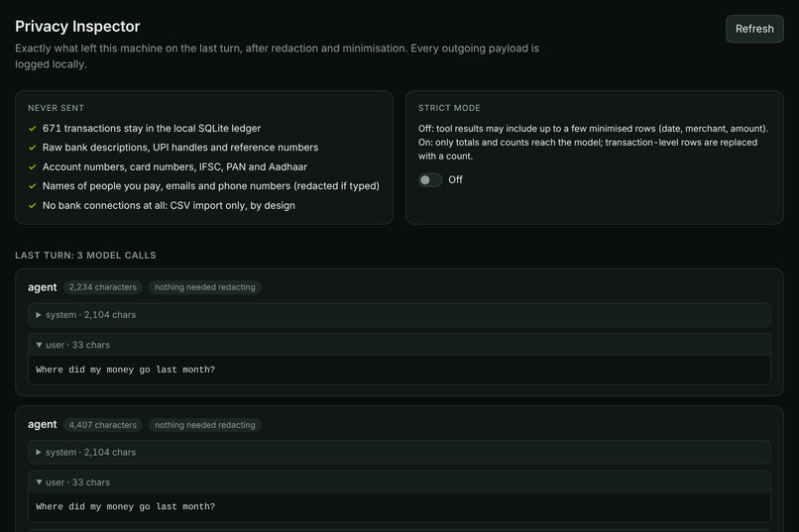Collapse user section in first agent call

click(399, 345)
